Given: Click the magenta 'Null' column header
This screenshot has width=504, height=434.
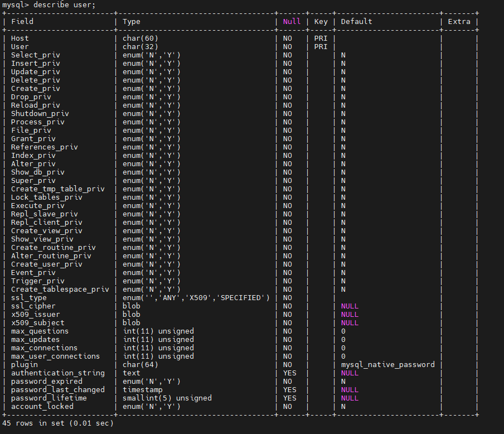Looking at the screenshot, I should pos(292,22).
